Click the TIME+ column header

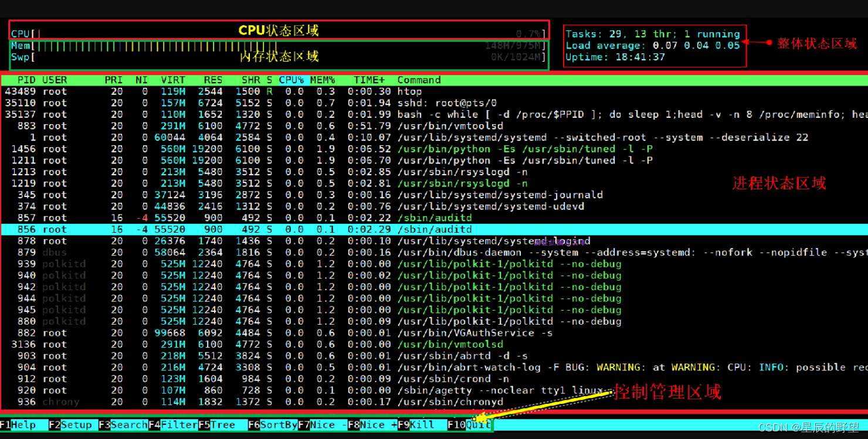[x=369, y=80]
